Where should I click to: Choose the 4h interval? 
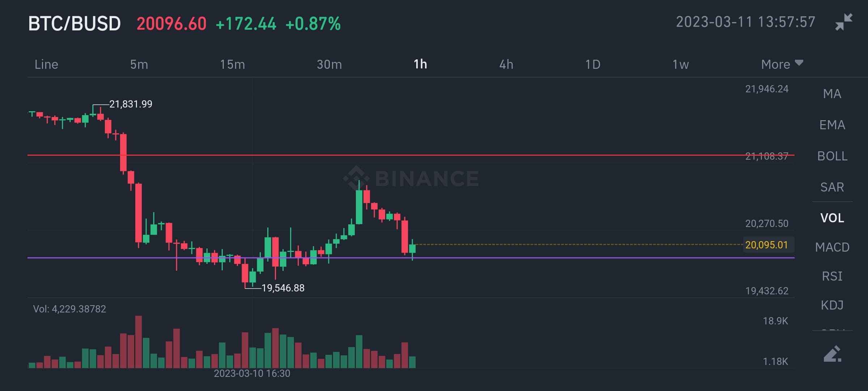point(507,64)
